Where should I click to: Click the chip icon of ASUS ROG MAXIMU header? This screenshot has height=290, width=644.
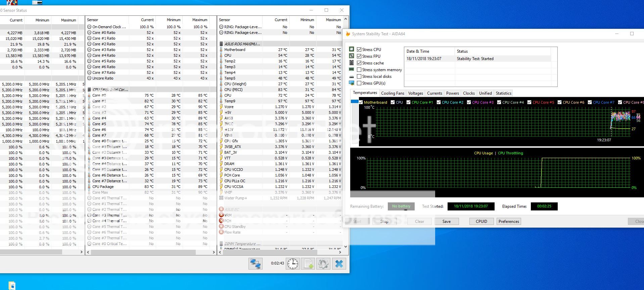[221, 44]
